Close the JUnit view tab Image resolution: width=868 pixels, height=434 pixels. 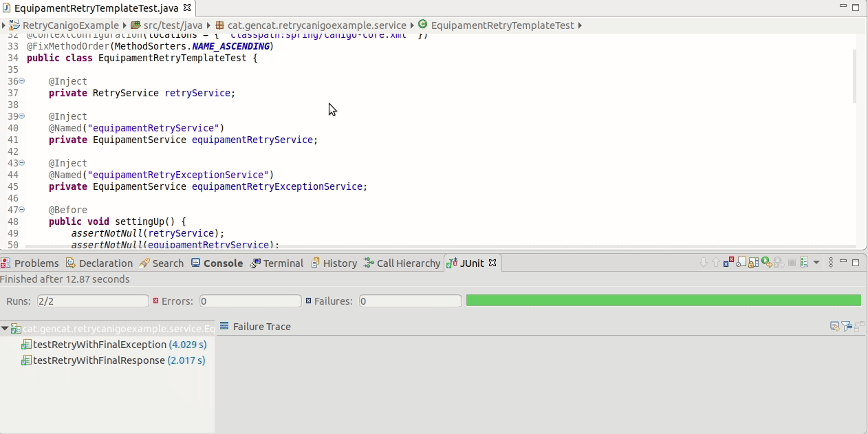[492, 263]
